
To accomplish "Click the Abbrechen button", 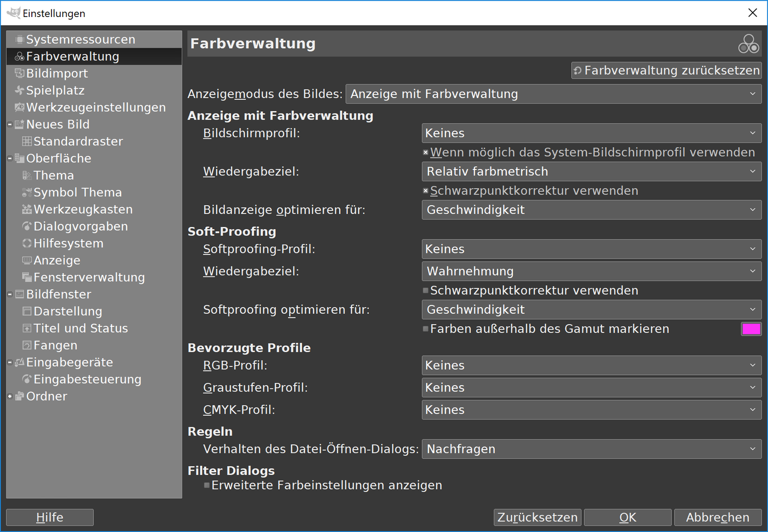I will [718, 517].
